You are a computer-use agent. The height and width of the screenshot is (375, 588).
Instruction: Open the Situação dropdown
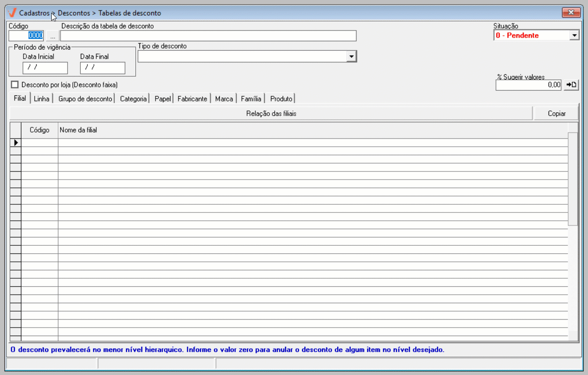574,35
